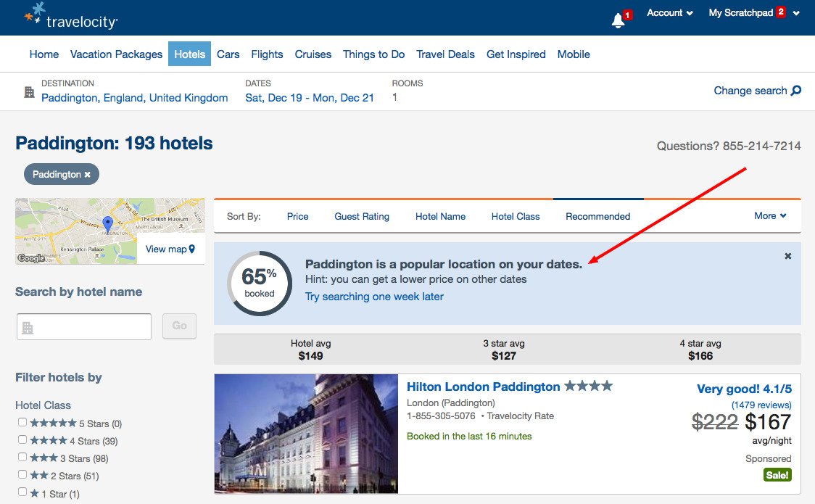Click the Hilton London Paddington star rating
Image resolution: width=815 pixels, height=504 pixels.
588,386
